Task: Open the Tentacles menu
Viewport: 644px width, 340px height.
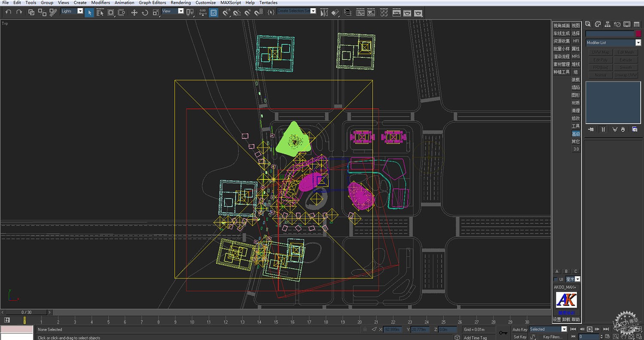Action: tap(268, 3)
